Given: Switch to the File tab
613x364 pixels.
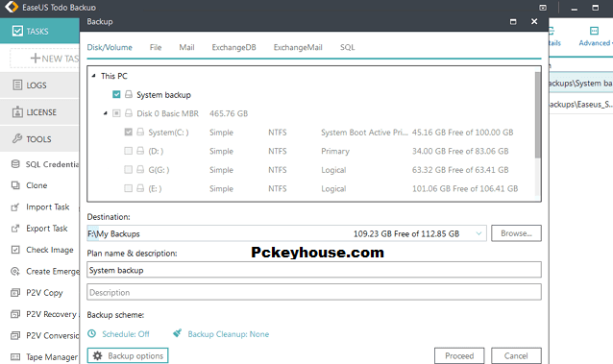Looking at the screenshot, I should 156,47.
